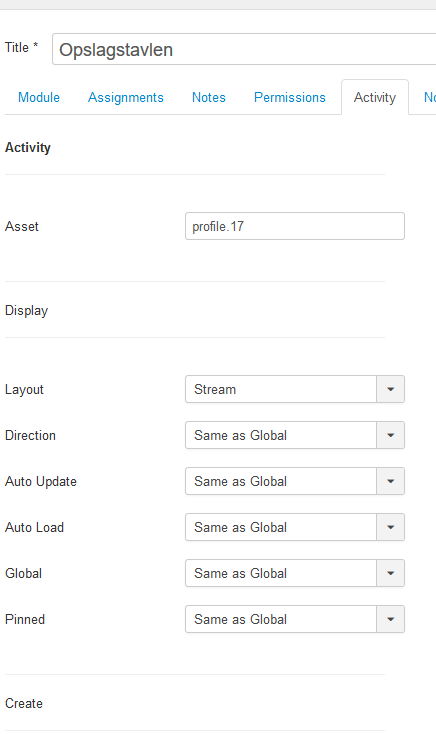
Task: Open the Permissions tab
Action: pyautogui.click(x=289, y=97)
